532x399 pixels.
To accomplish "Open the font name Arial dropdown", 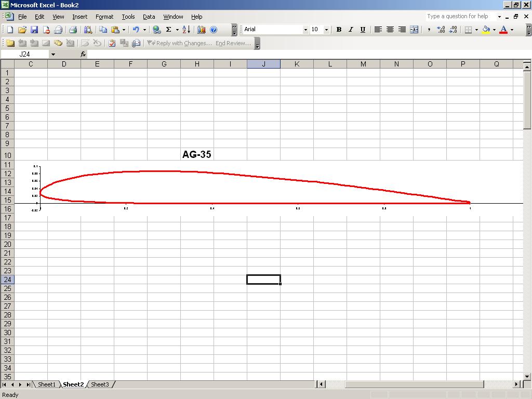I will tap(305, 30).
